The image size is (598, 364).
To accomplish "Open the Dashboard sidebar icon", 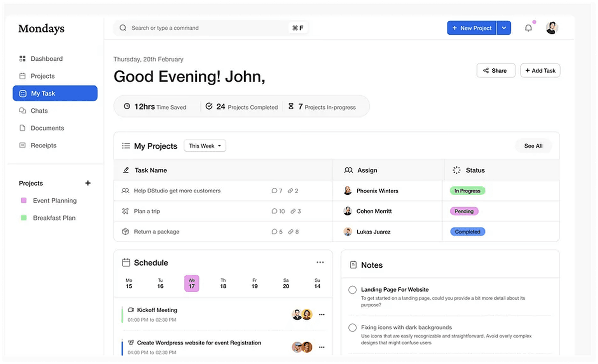I will click(22, 58).
